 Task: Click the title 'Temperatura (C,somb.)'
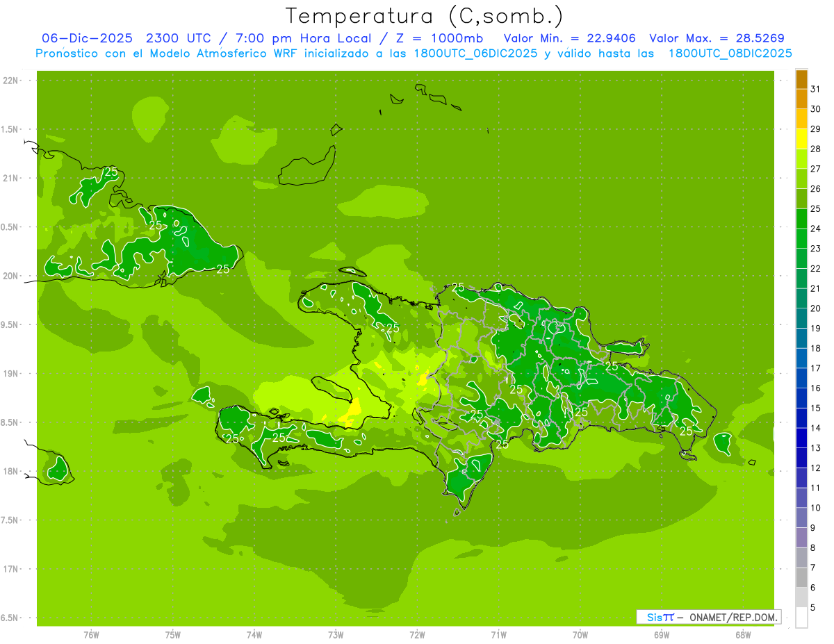pos(424,16)
